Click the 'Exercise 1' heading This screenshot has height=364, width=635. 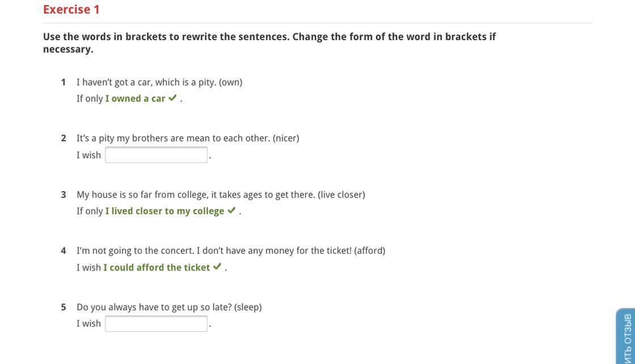coord(71,9)
